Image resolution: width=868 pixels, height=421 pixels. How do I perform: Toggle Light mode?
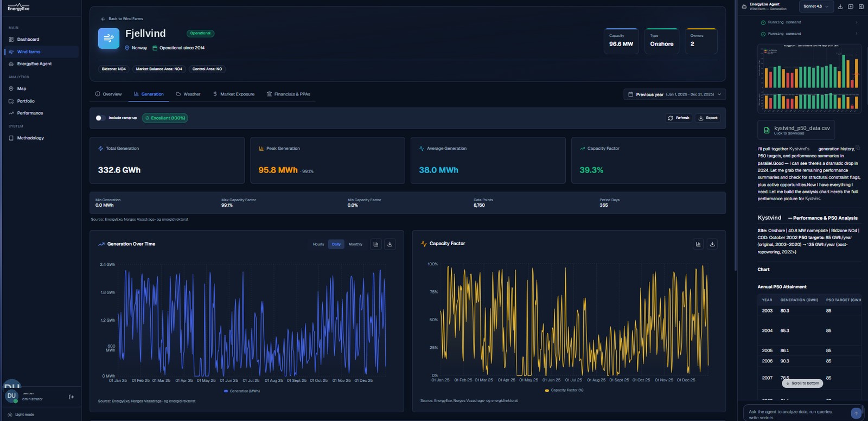click(21, 414)
